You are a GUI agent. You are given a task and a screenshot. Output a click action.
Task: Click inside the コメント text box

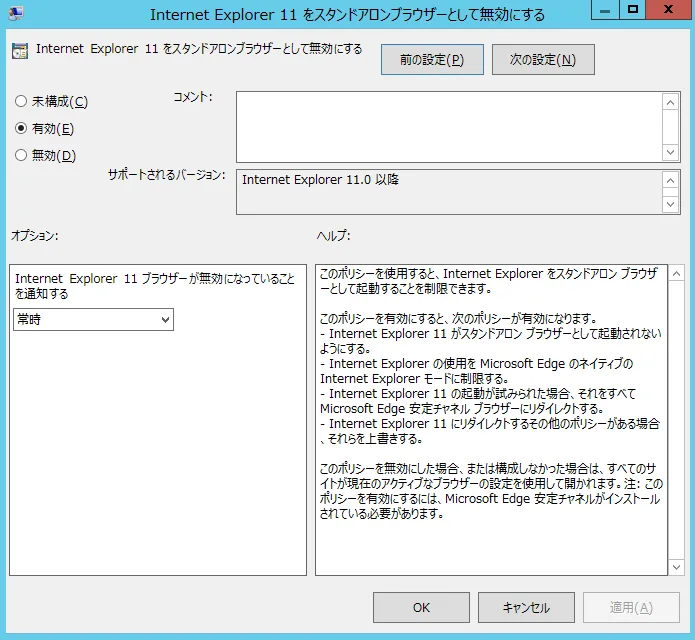(448, 126)
